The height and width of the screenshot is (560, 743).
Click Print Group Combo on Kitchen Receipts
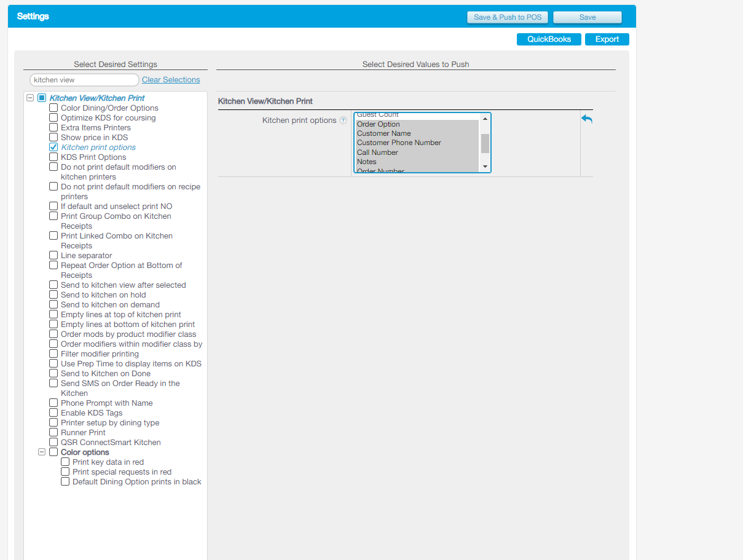[116, 221]
